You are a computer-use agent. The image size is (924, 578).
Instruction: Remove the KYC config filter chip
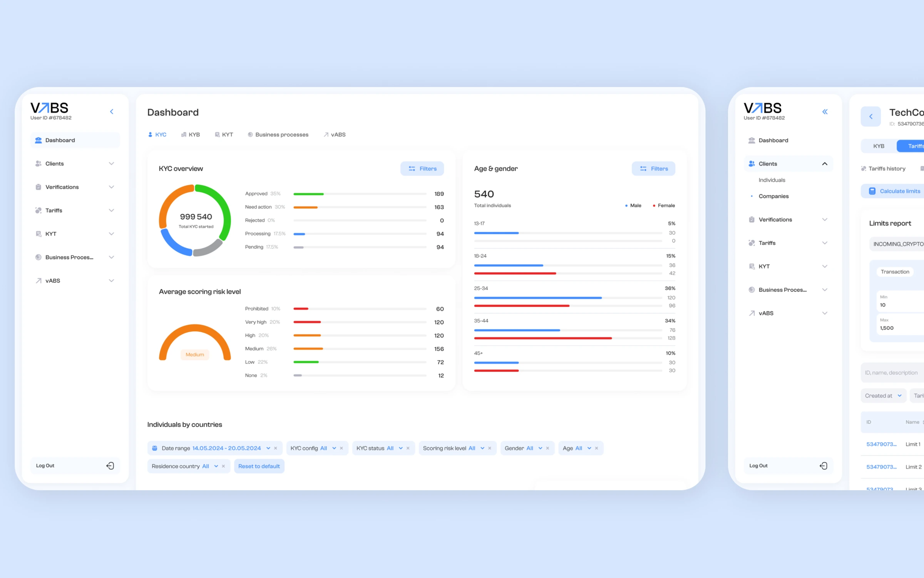click(x=341, y=448)
